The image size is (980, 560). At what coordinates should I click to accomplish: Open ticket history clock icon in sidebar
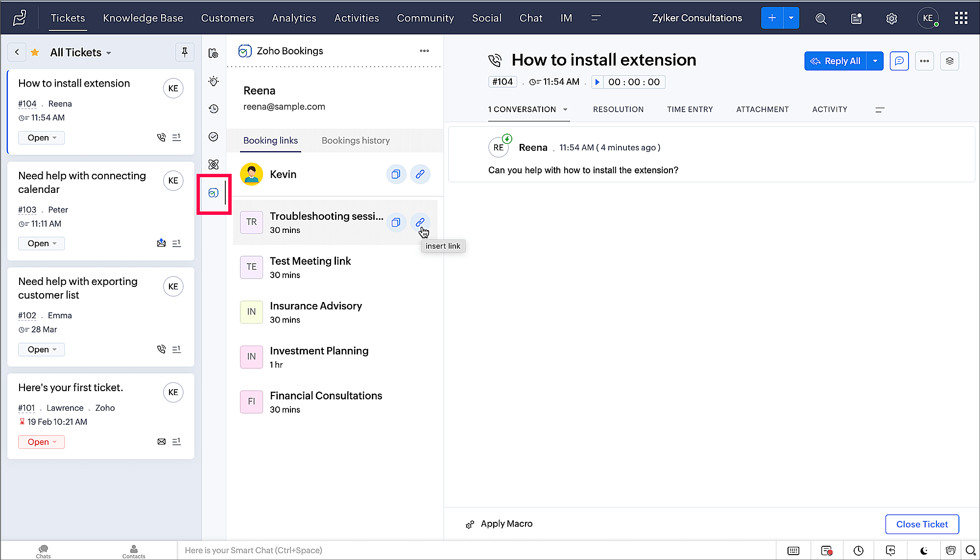[x=214, y=109]
